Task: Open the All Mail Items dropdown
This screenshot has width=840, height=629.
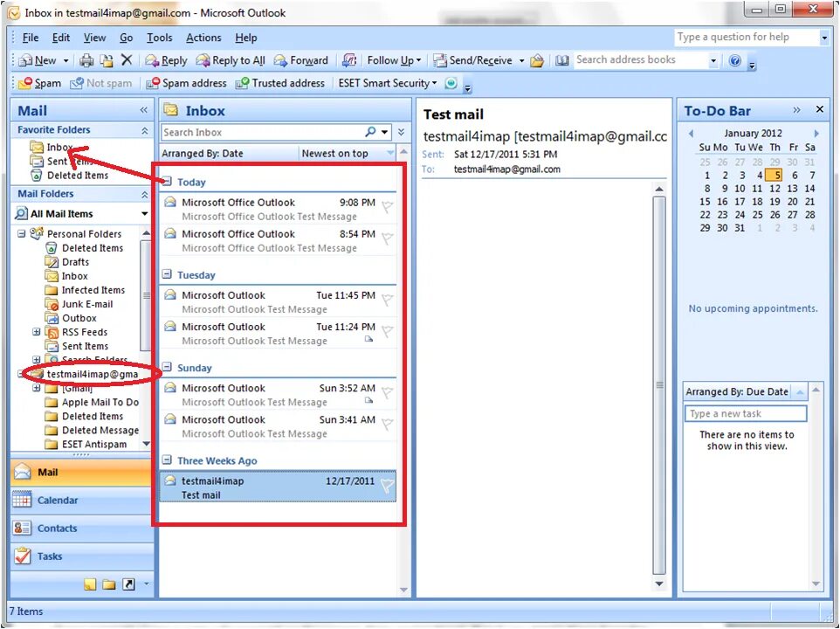Action: pos(144,214)
